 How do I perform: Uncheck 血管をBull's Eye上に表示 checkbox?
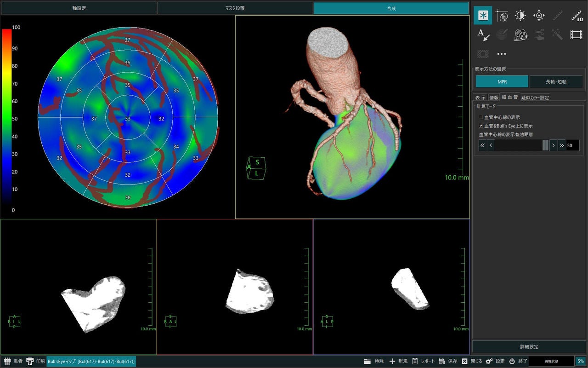click(x=481, y=126)
